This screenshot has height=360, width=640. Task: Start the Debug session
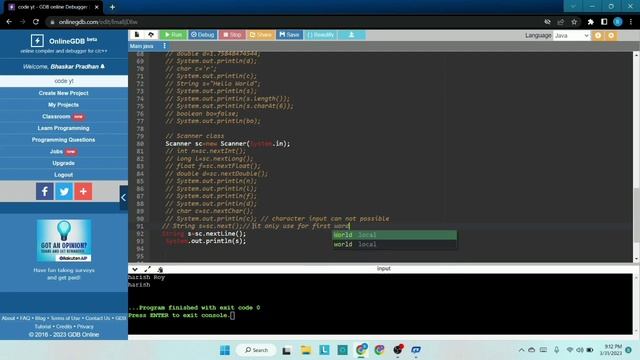[202, 35]
